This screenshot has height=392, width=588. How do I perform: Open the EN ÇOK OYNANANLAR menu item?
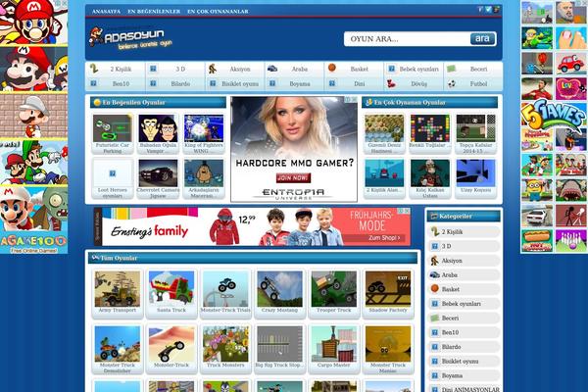[x=218, y=11]
